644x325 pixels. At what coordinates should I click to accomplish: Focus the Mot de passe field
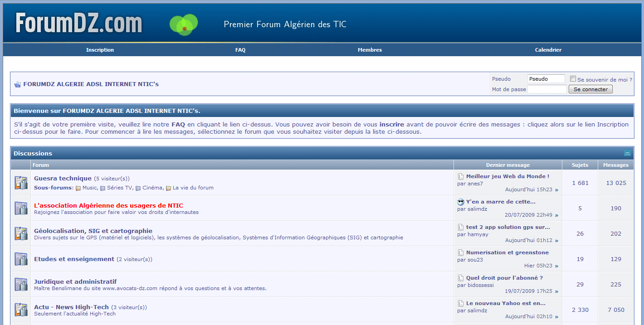[547, 89]
